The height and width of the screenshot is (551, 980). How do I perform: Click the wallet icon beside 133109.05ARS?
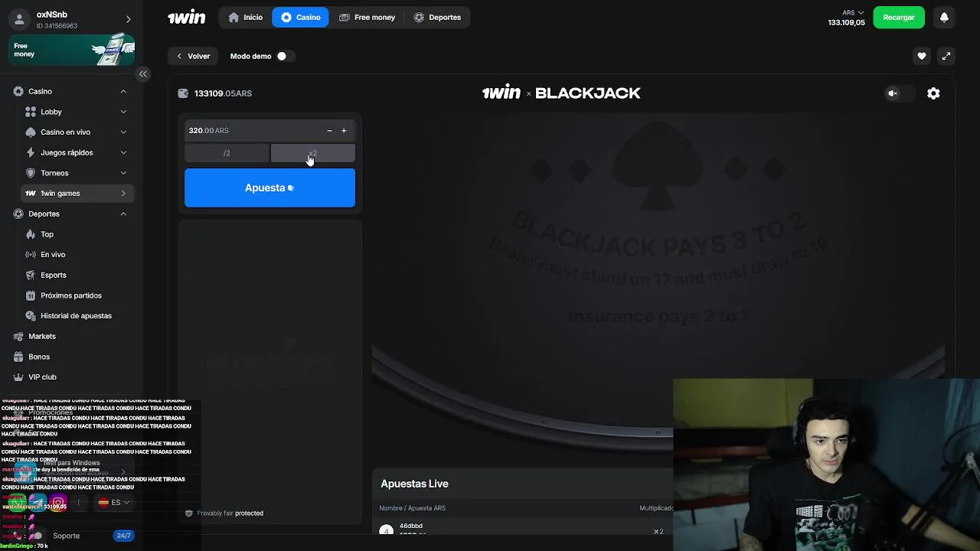[x=183, y=93]
